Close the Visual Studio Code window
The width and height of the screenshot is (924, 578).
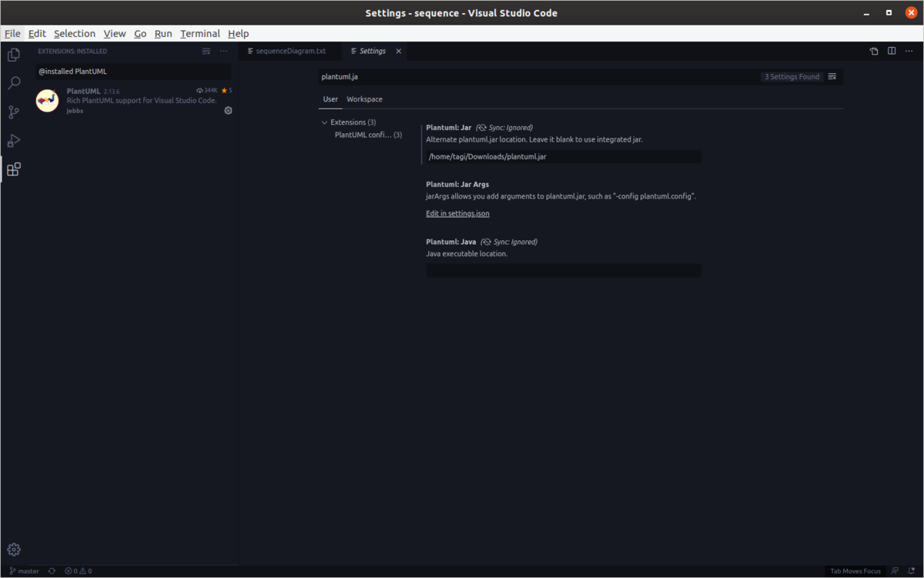(909, 12)
